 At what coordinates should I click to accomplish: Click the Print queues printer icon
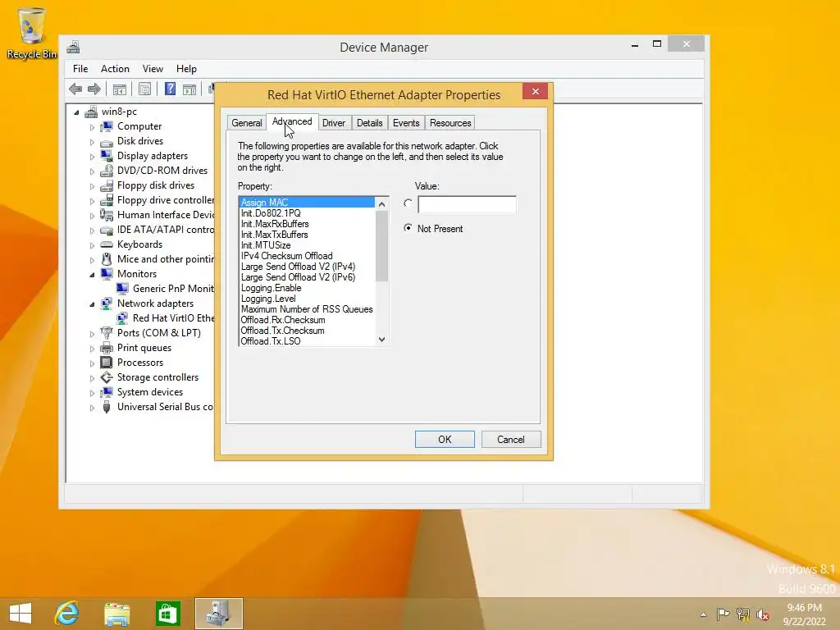(107, 348)
